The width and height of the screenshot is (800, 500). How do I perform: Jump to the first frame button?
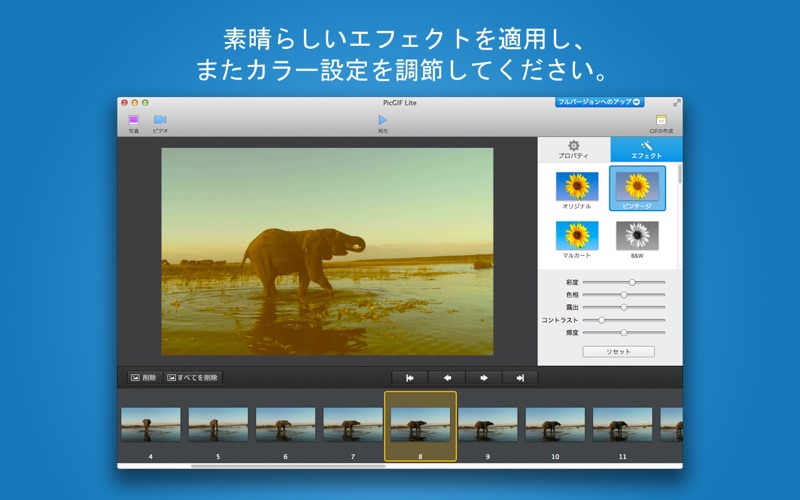(410, 378)
